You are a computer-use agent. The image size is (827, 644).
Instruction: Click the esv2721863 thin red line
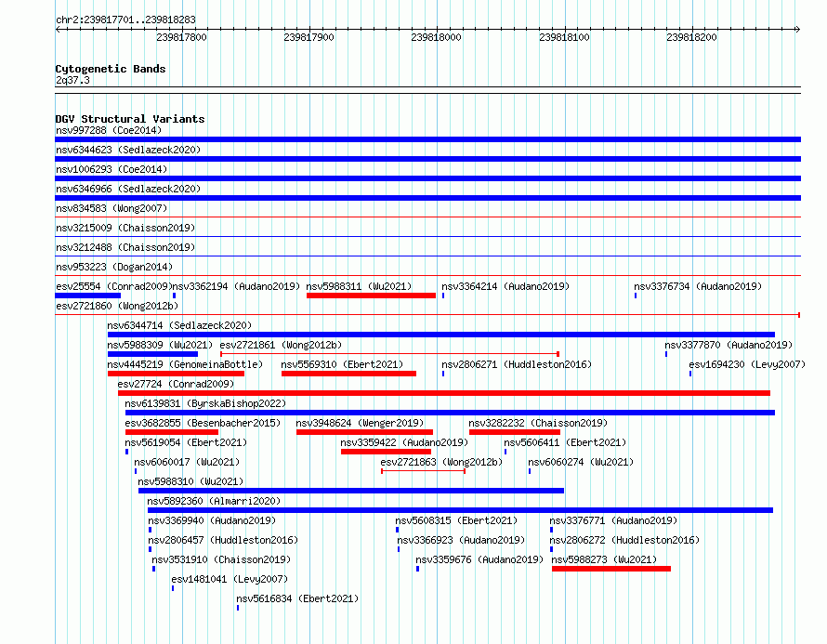click(x=423, y=471)
